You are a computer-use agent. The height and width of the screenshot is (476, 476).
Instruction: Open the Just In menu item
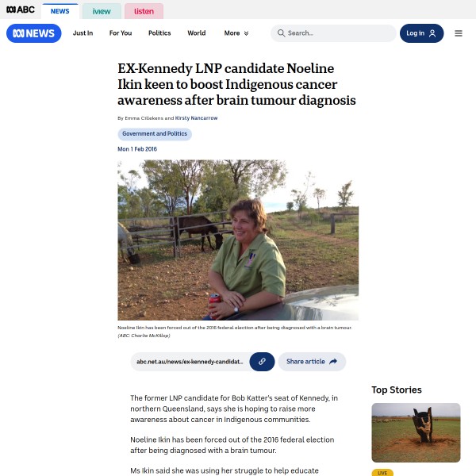pyautogui.click(x=83, y=33)
